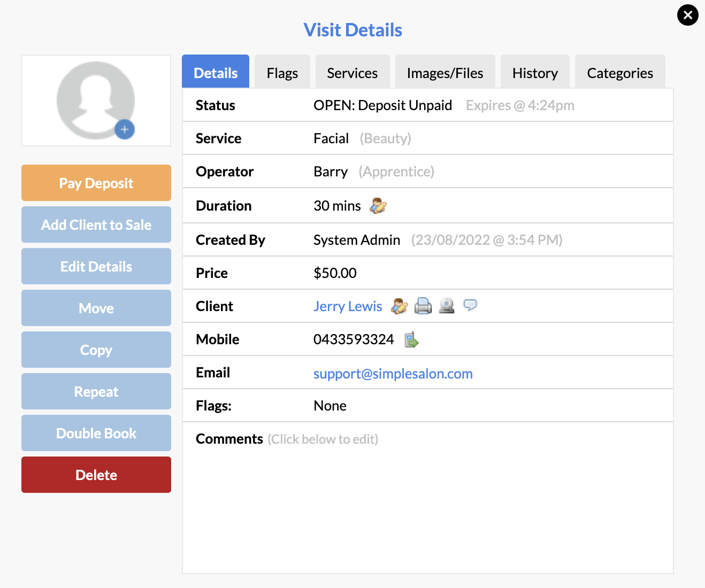The width and height of the screenshot is (705, 588).
Task: Click the '30 mins' duration value
Action: pyautogui.click(x=337, y=206)
